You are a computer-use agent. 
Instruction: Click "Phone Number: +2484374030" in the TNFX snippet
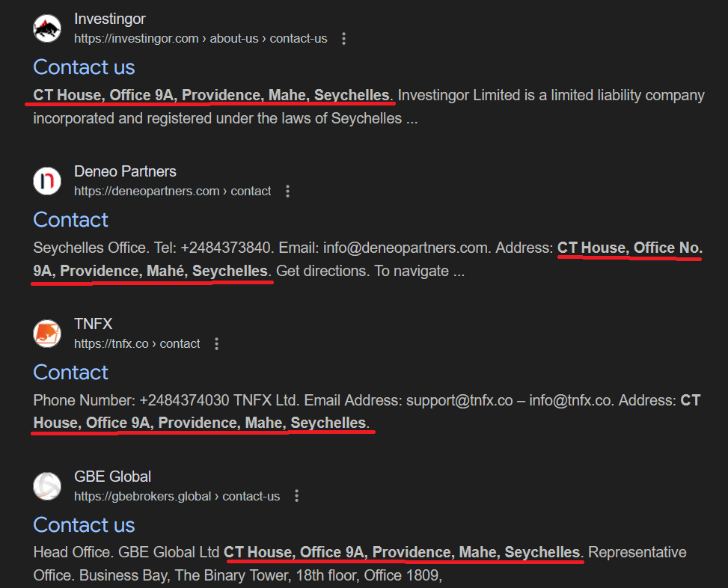click(x=132, y=400)
